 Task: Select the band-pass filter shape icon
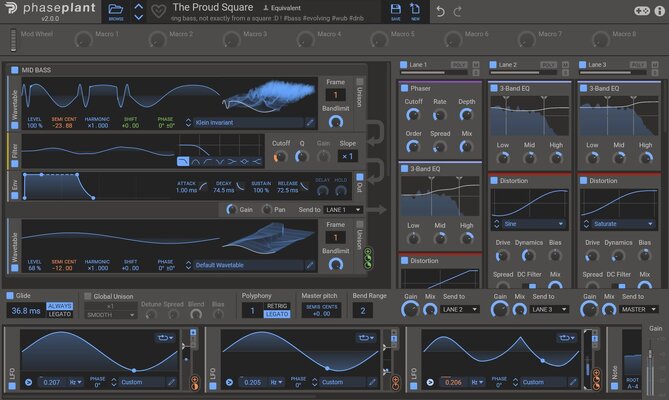click(x=195, y=162)
